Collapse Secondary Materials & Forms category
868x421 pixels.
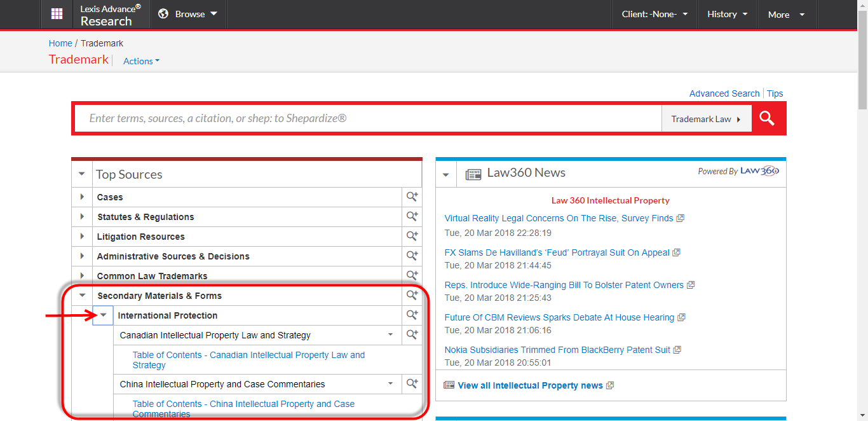point(82,296)
